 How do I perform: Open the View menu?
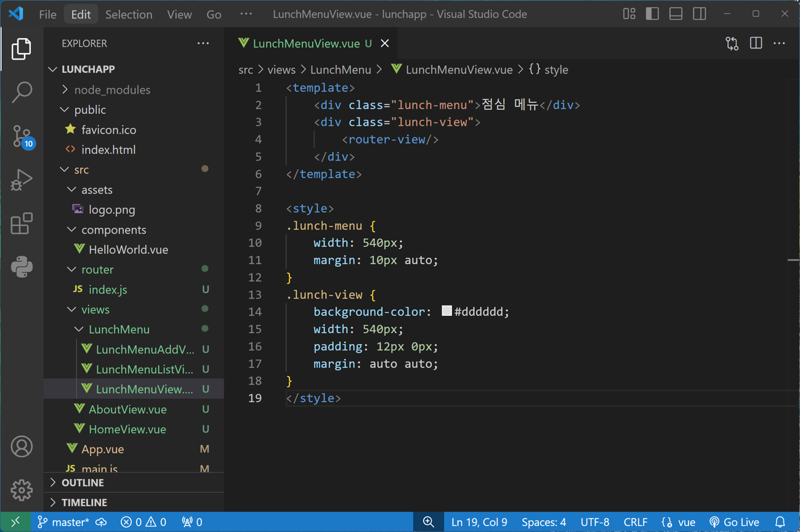[x=179, y=14]
